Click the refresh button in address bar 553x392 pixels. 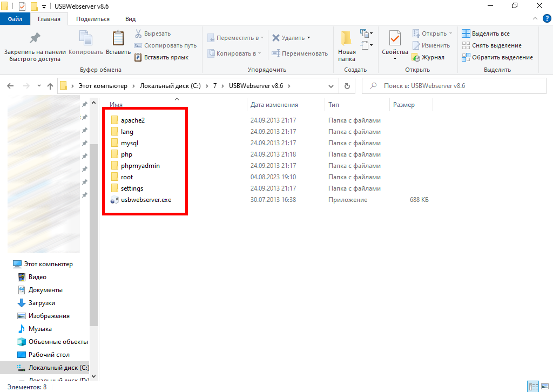point(347,86)
